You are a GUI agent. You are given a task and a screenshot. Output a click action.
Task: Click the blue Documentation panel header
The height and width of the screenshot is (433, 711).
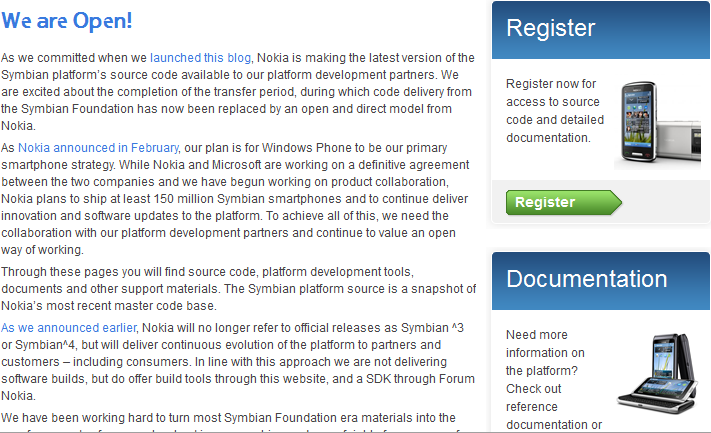point(600,278)
